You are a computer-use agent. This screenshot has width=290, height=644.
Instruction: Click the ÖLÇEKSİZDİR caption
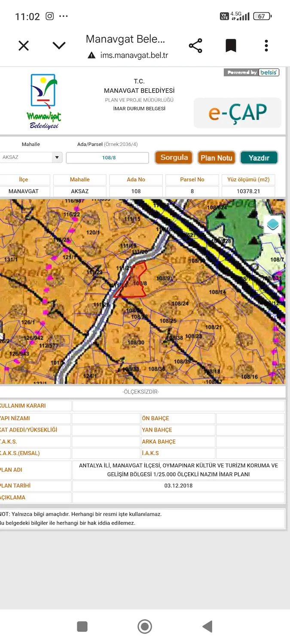140,392
